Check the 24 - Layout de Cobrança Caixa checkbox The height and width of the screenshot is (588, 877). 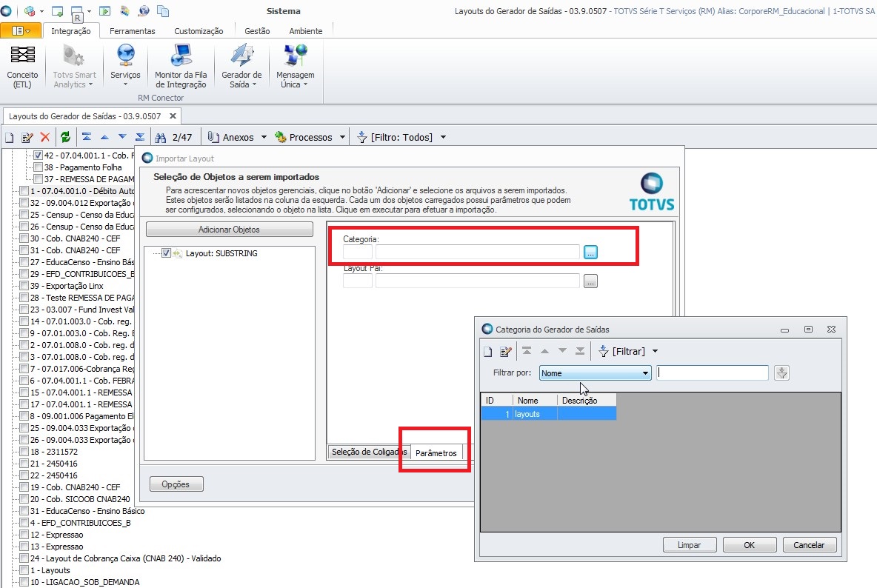24,558
